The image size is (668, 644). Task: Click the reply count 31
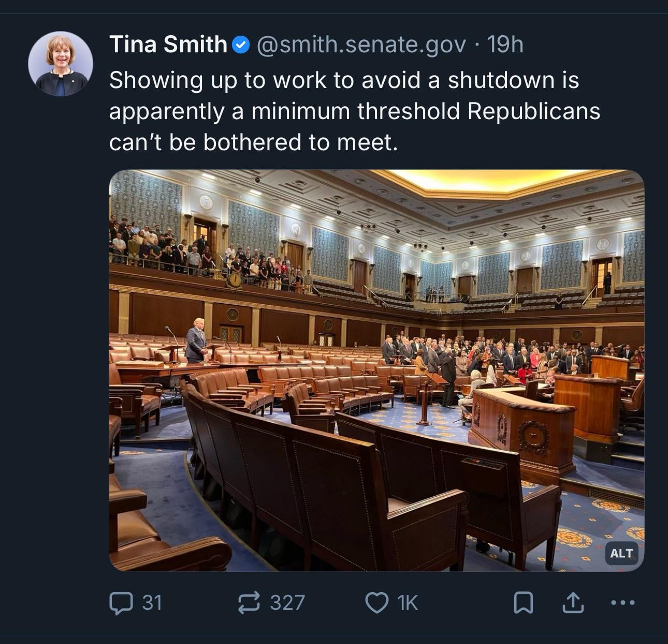click(152, 603)
